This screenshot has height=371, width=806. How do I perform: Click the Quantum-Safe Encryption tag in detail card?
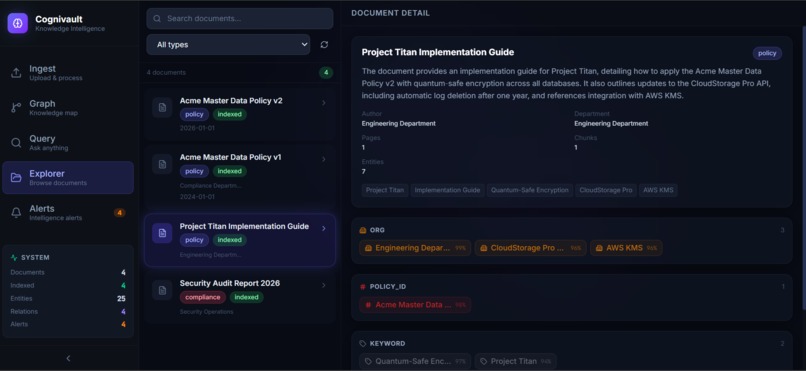point(530,190)
